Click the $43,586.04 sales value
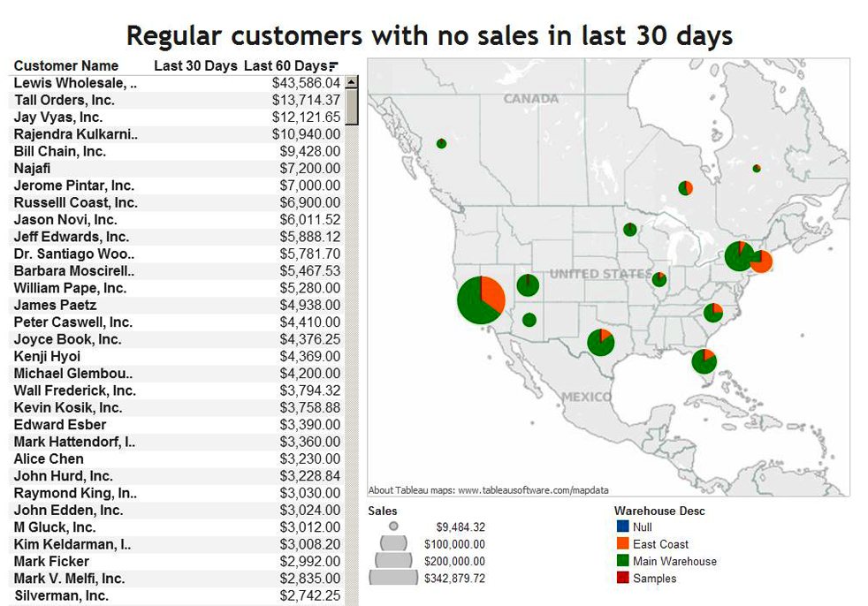The height and width of the screenshot is (606, 868). pos(306,83)
